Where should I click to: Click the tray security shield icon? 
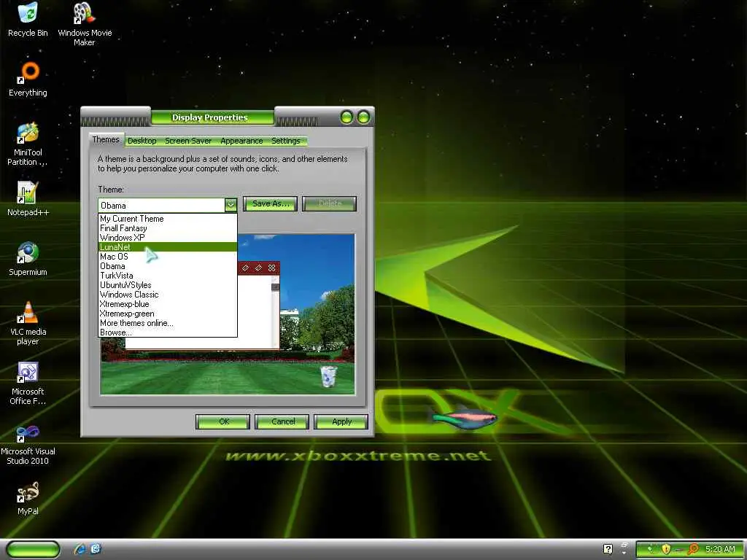click(x=665, y=550)
